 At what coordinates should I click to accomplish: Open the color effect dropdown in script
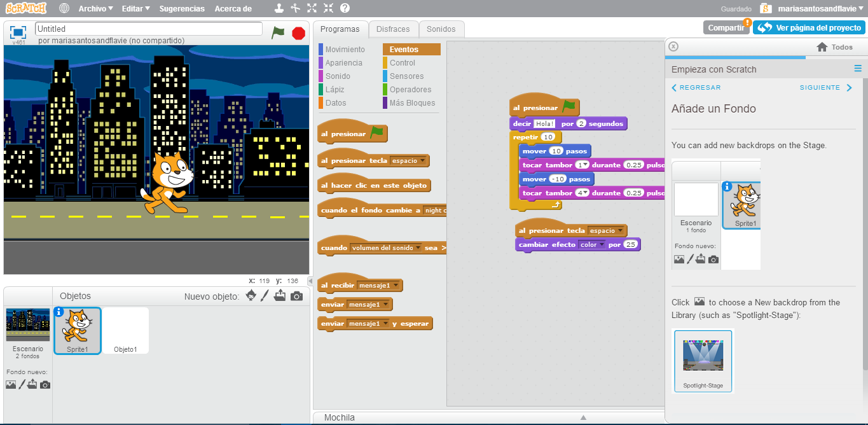[593, 244]
